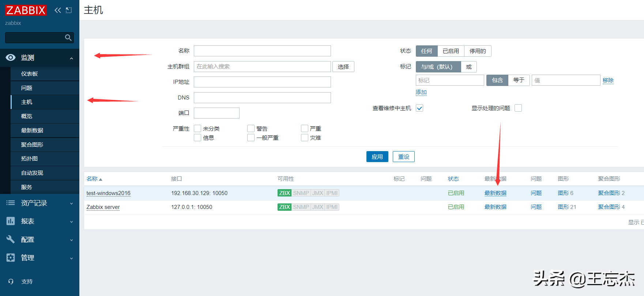The image size is (644, 296).
Task: Uncheck the 查看维修中主机 checkbox
Action: click(419, 108)
